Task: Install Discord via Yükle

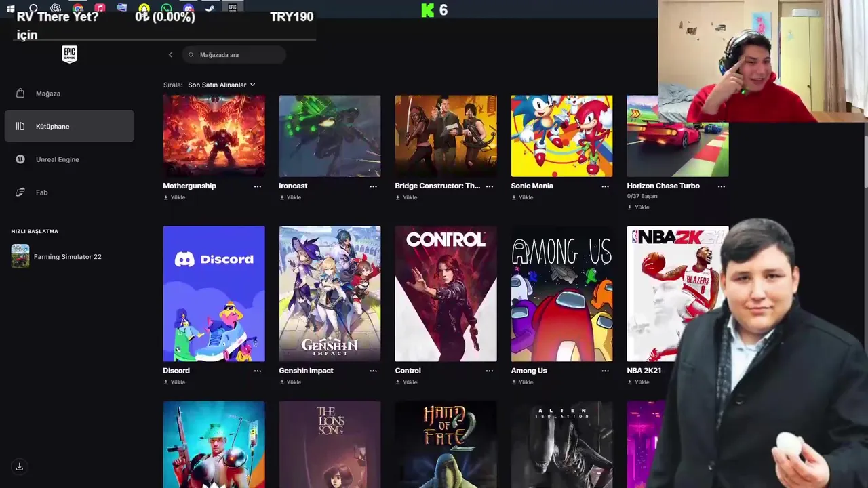Action: [x=174, y=382]
